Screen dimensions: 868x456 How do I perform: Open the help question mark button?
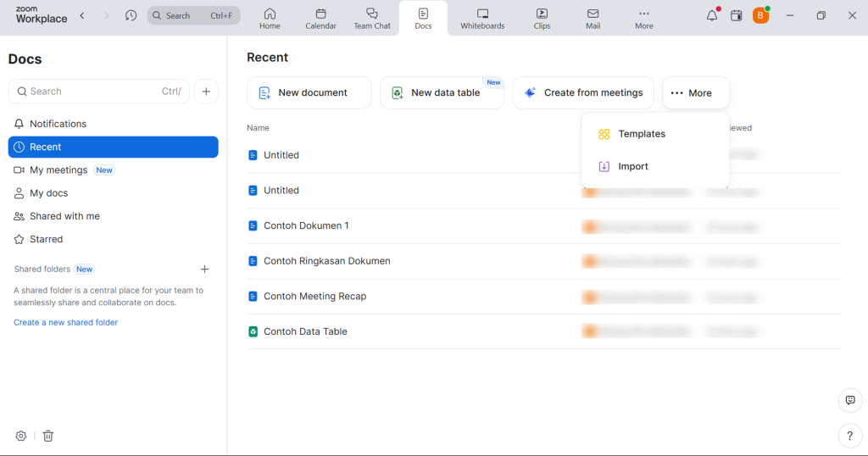[x=849, y=436]
